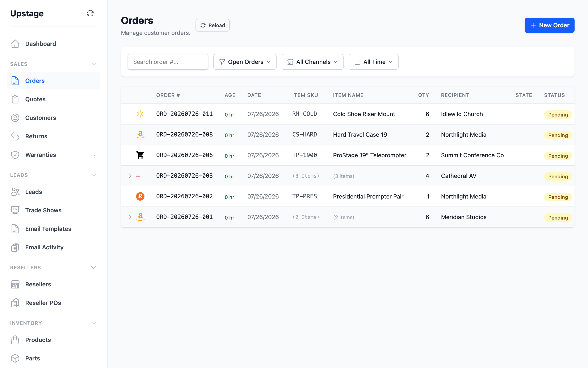The image size is (588, 368).
Task: Open the All Time date dropdown
Action: click(x=373, y=62)
